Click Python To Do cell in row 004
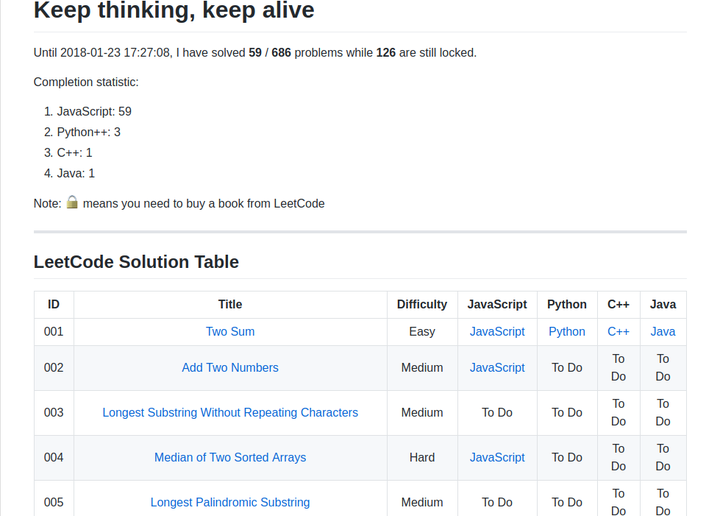The height and width of the screenshot is (516, 720). coord(567,457)
